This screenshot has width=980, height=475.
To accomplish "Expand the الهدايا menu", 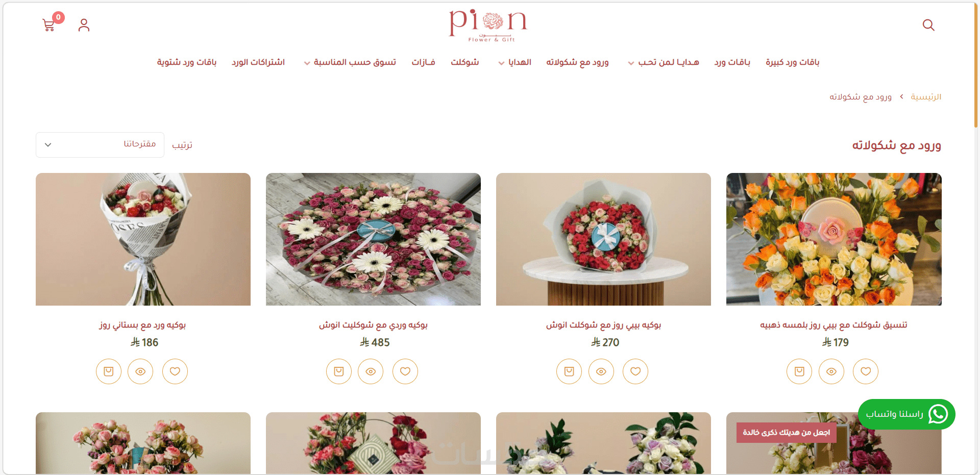I will pyautogui.click(x=514, y=62).
